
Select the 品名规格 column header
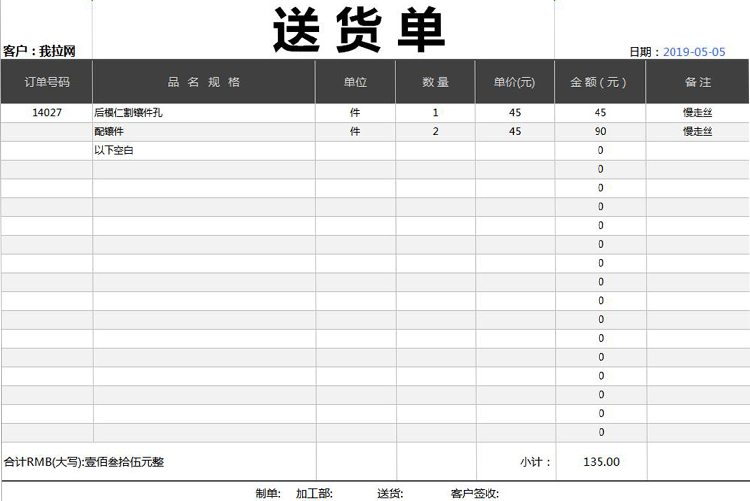pyautogui.click(x=204, y=82)
